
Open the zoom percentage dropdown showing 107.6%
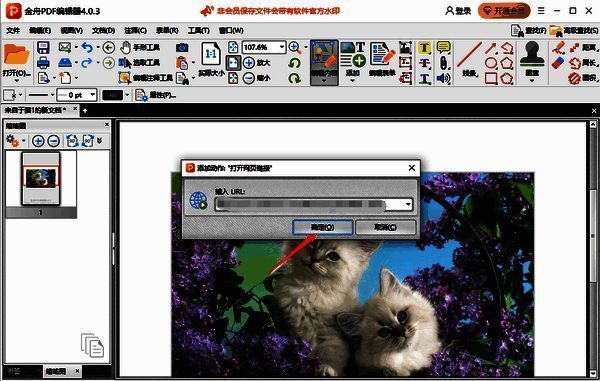(282, 47)
